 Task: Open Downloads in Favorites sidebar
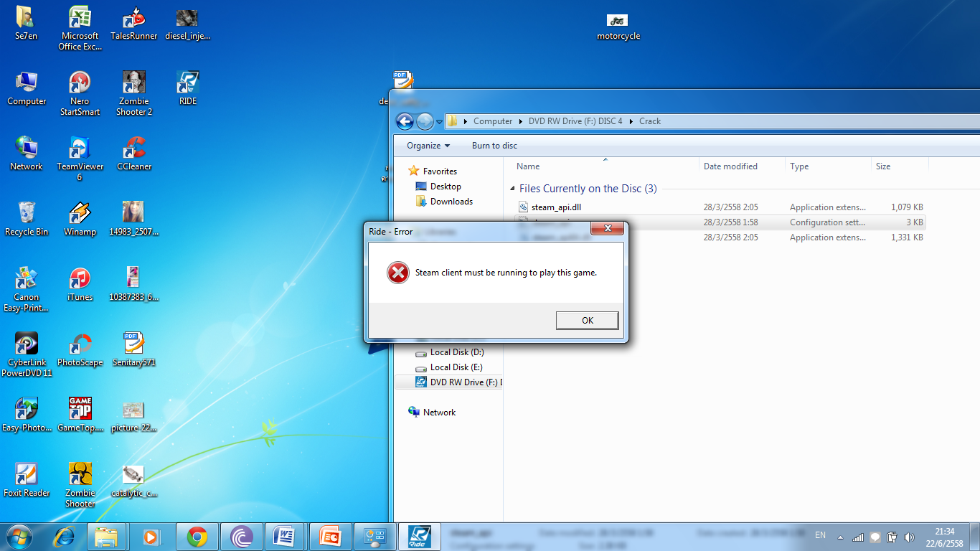[451, 202]
